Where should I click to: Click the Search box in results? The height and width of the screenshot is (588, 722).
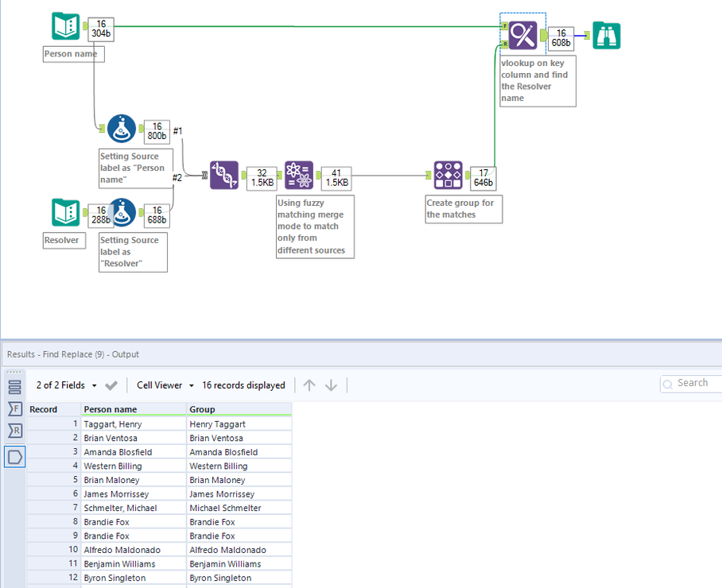pos(691,383)
